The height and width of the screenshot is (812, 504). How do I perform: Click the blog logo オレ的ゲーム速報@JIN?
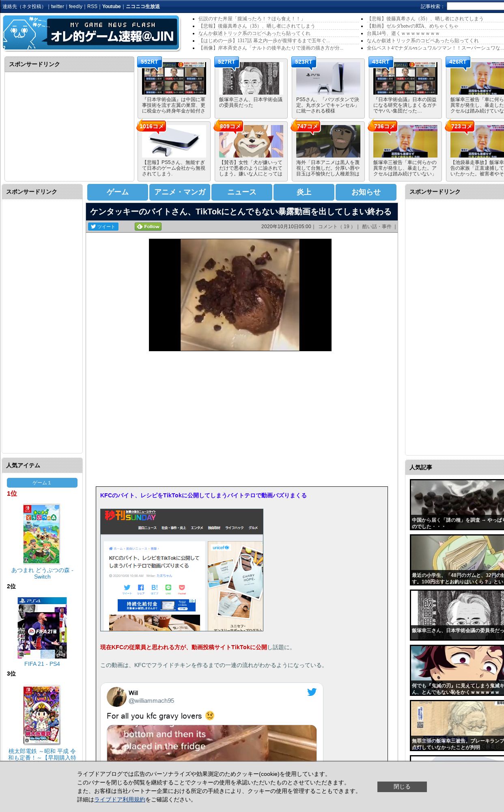click(x=91, y=33)
